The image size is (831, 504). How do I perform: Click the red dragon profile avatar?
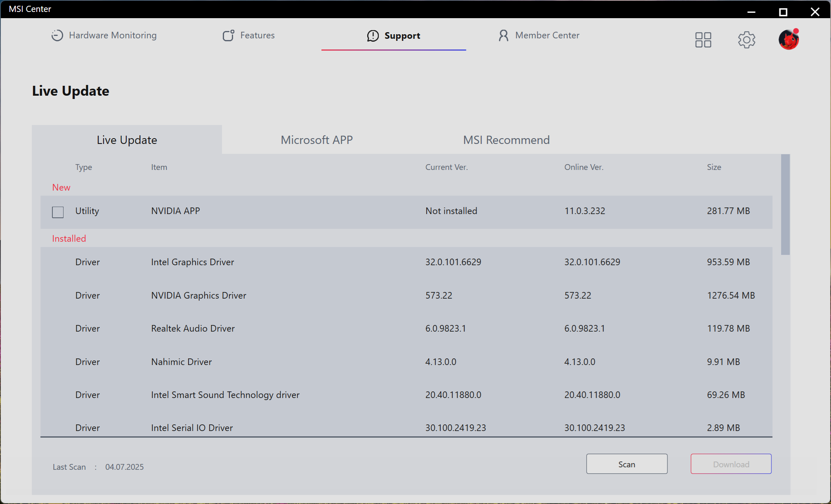coord(789,40)
